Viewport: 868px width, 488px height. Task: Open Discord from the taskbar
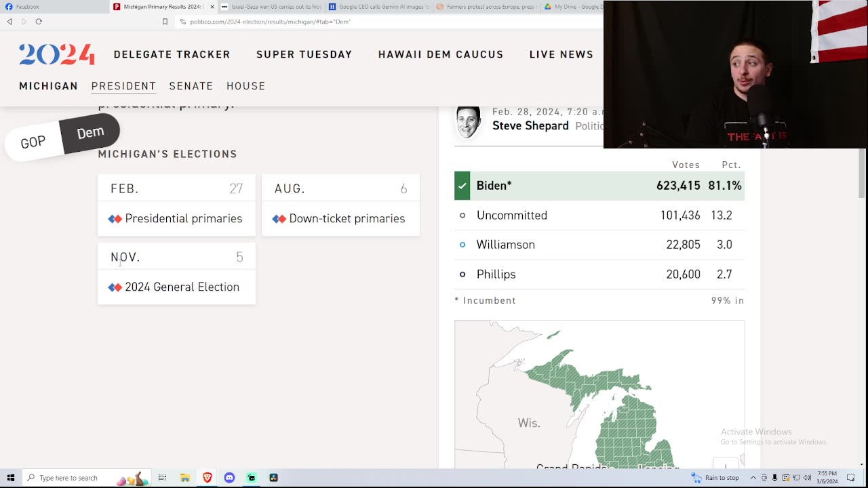pos(229,478)
